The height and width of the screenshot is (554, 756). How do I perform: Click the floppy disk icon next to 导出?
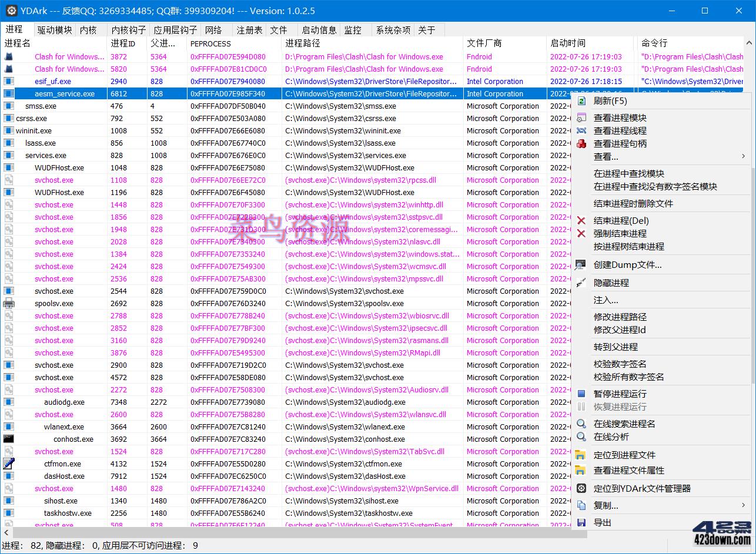click(x=581, y=522)
